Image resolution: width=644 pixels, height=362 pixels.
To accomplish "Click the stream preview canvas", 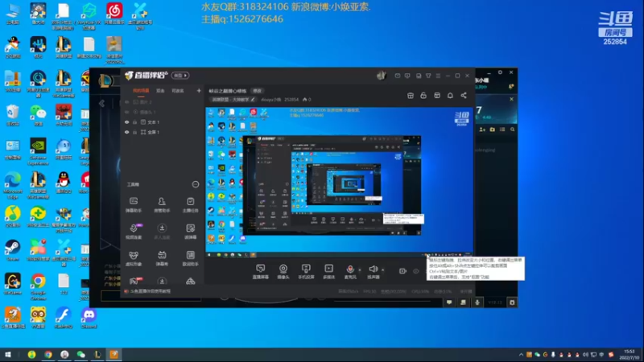I will tap(339, 183).
